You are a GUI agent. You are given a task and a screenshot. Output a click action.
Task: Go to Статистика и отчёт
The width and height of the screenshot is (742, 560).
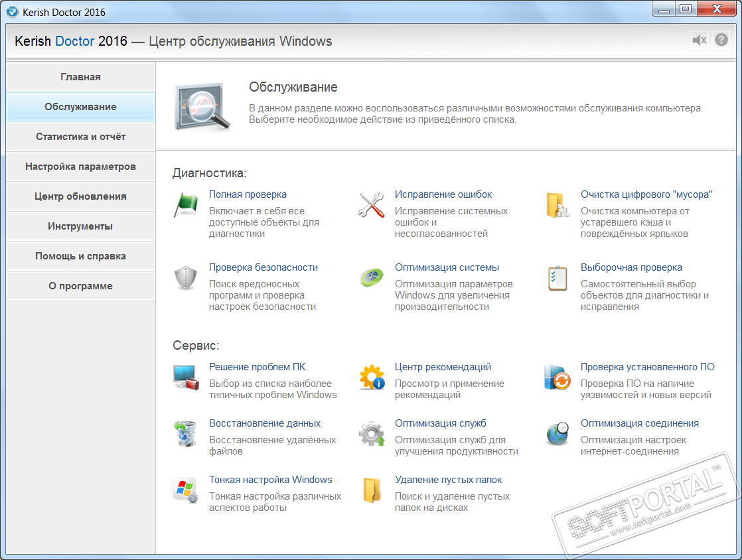[x=80, y=137]
